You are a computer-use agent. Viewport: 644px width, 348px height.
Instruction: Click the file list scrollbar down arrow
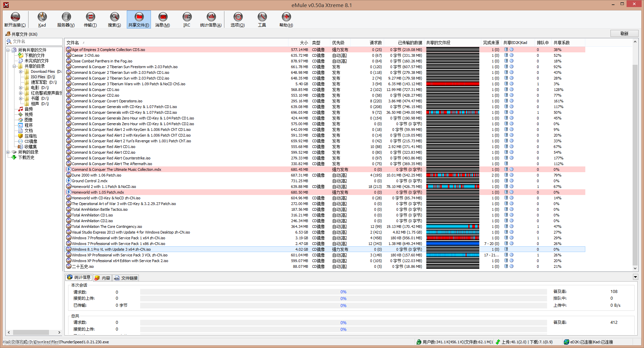tap(635, 268)
